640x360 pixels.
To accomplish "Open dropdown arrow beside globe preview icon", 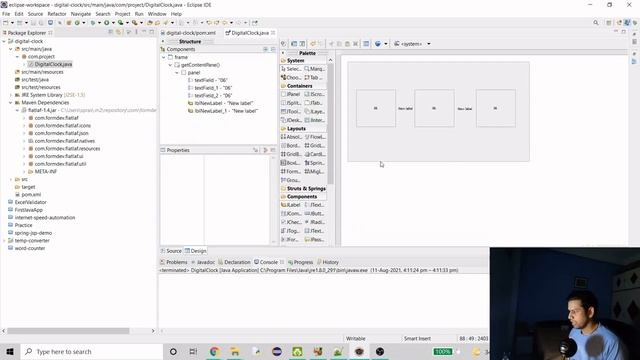I will pyautogui.click(x=386, y=44).
